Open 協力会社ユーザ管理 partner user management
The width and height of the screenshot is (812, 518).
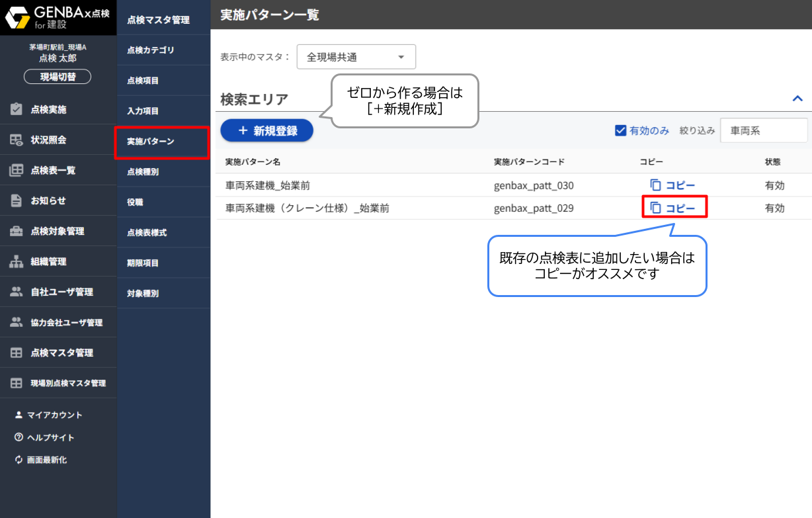tap(58, 322)
